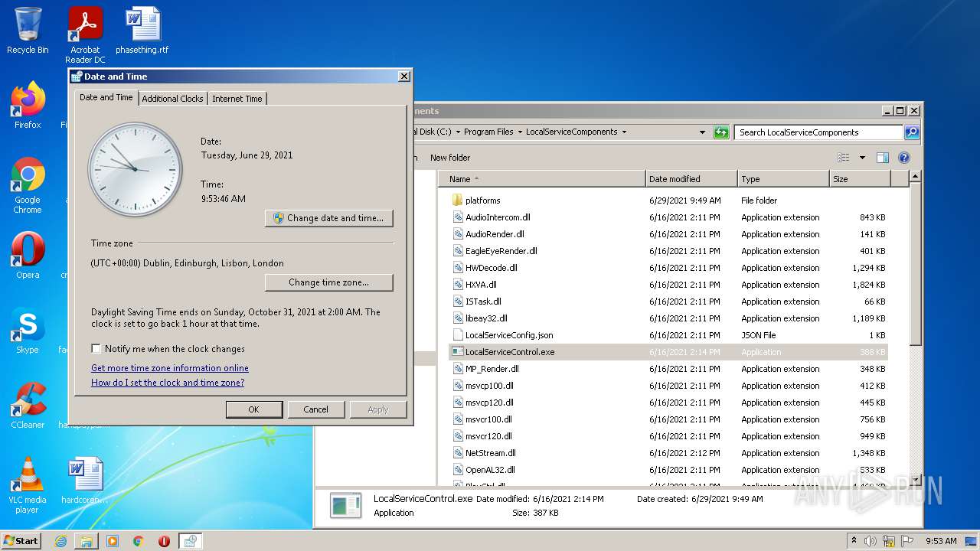Open the Recycle Bin desktop icon
The width and height of the screenshot is (980, 551).
28,31
